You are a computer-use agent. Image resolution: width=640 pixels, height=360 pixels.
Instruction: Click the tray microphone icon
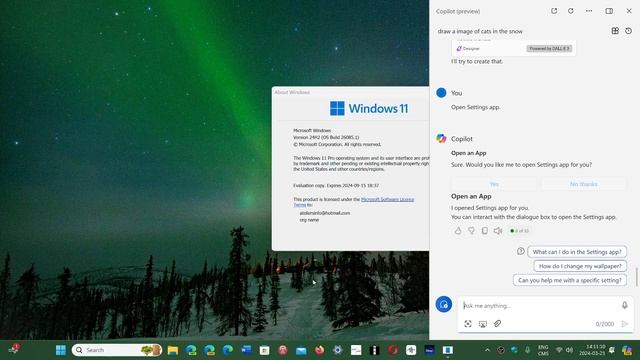tap(528, 350)
